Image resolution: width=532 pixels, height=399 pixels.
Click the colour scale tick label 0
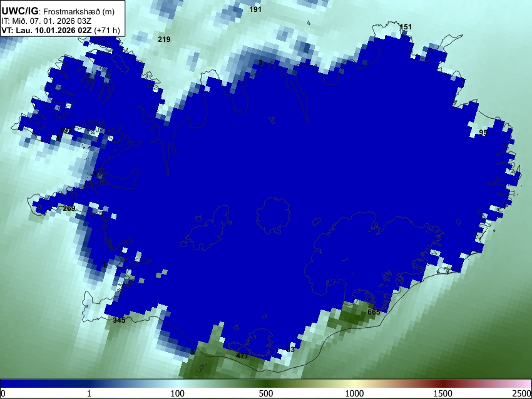tap(3, 393)
